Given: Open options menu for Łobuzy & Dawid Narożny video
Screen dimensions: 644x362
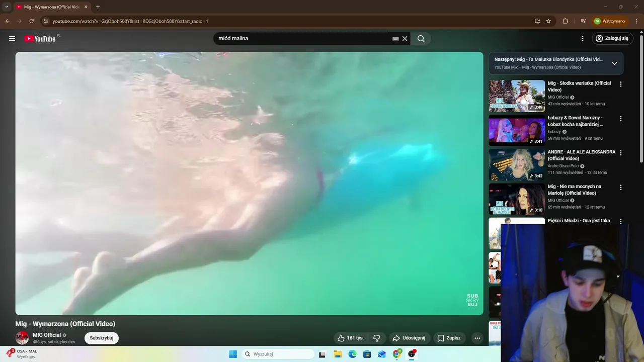Looking at the screenshot, I should pos(621,119).
